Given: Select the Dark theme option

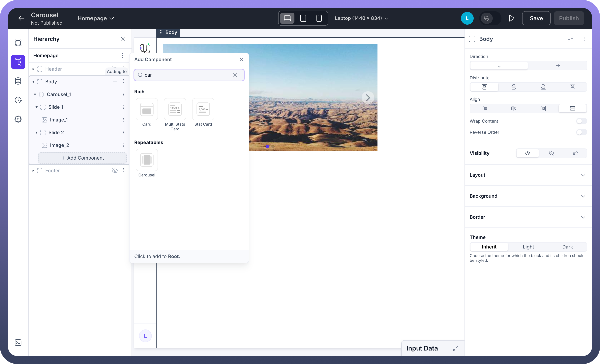Looking at the screenshot, I should point(567,247).
